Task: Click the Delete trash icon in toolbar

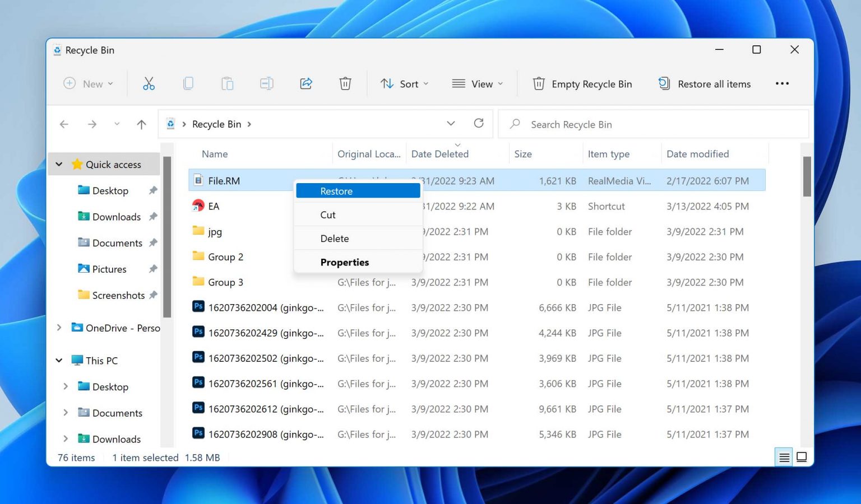Action: pyautogui.click(x=345, y=84)
